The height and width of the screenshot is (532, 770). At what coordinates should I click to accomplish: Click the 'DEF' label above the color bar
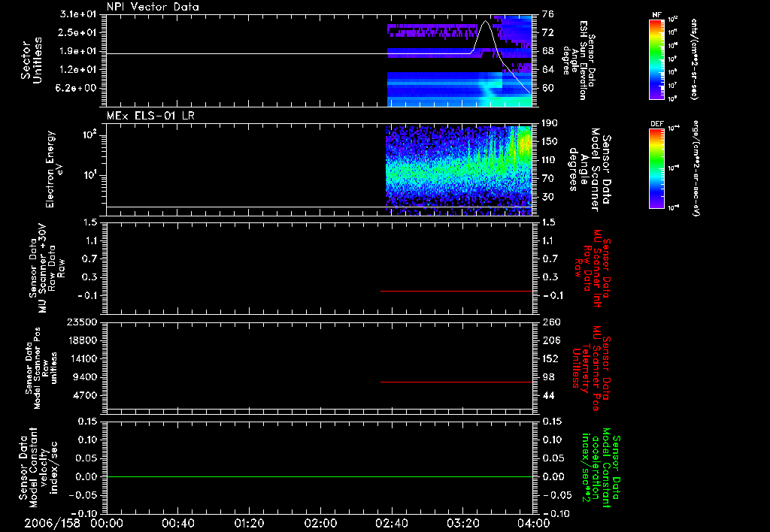coord(657,124)
